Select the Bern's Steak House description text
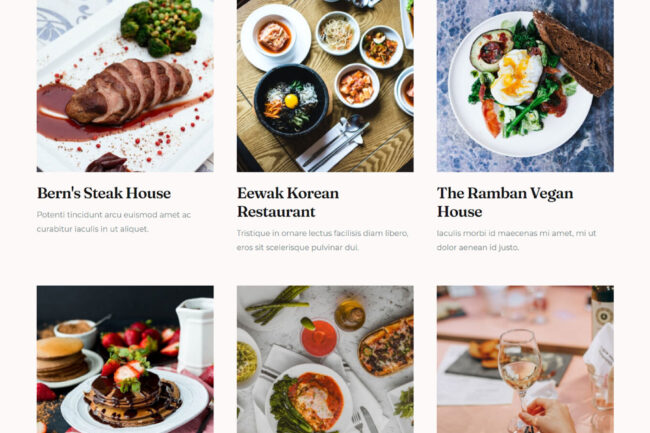650x433 pixels. point(114,222)
